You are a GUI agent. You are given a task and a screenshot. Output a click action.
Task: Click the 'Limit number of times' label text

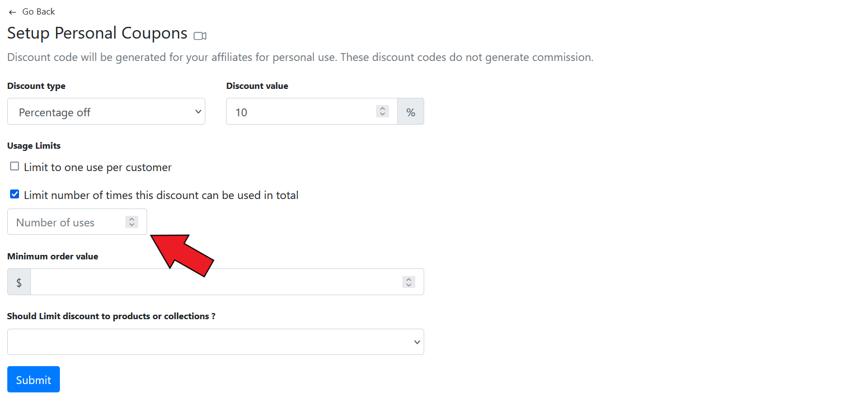tap(161, 195)
